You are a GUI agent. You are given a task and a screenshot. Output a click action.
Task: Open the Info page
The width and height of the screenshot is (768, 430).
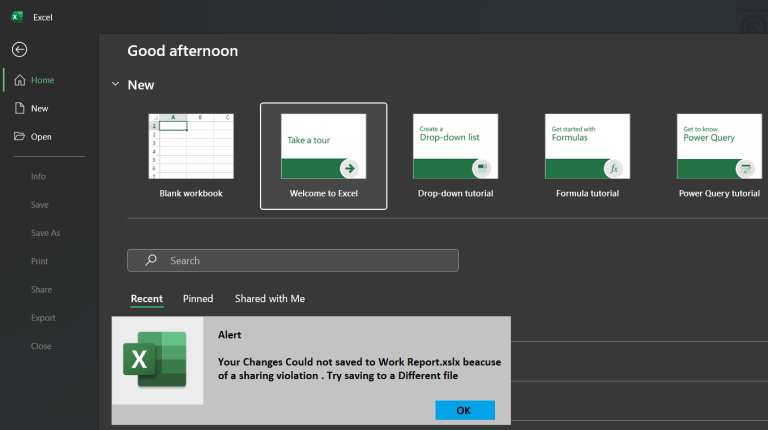coord(38,176)
